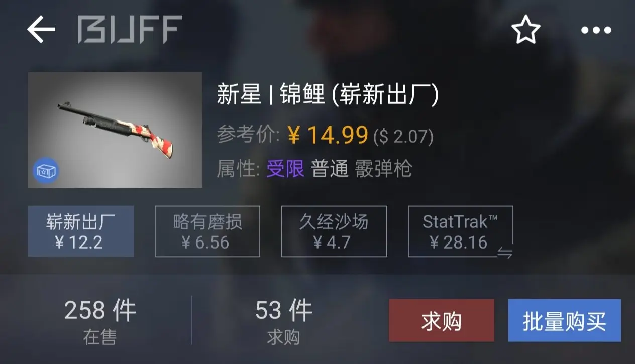Tap the back arrow icon
Image resolution: width=635 pixels, height=364 pixels.
[x=41, y=30]
